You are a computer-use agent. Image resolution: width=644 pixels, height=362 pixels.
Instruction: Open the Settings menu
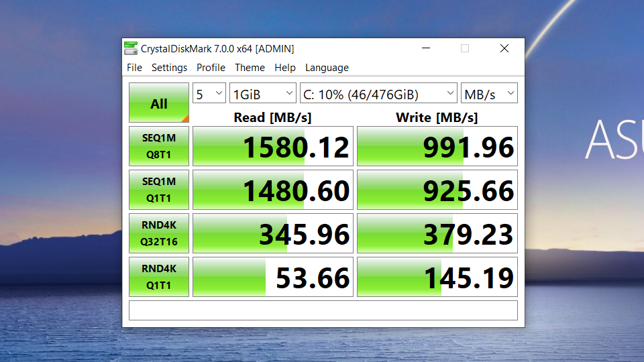pyautogui.click(x=169, y=67)
